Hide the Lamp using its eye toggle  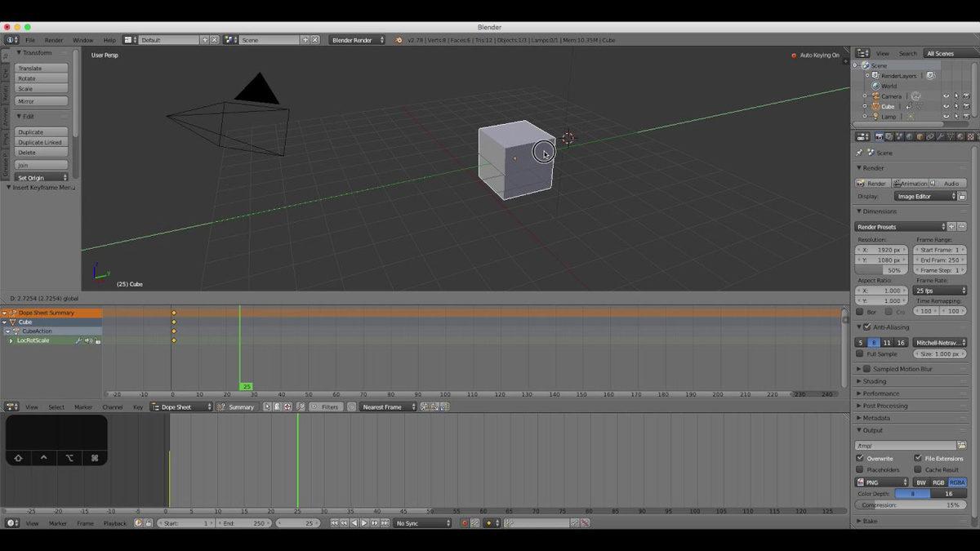[x=946, y=116]
